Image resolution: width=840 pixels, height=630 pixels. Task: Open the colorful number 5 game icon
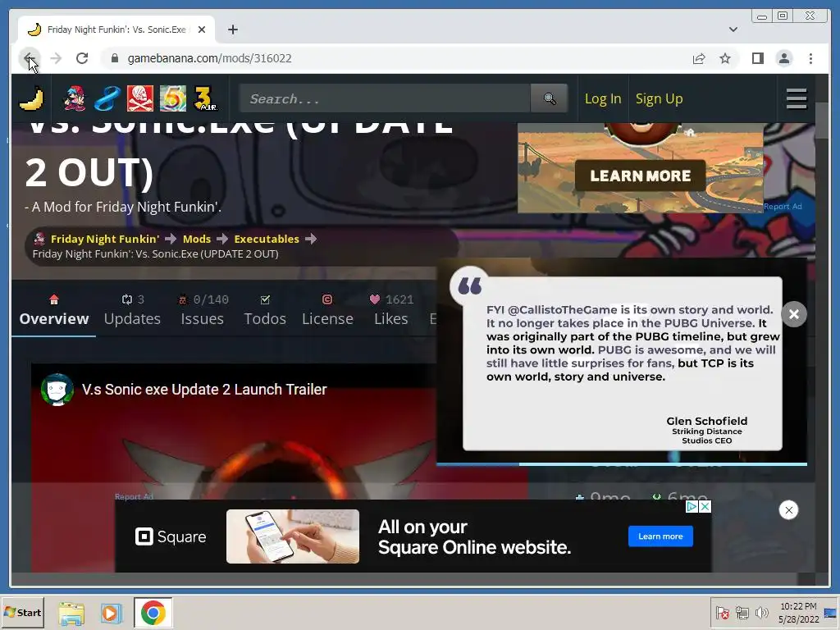[x=172, y=98]
